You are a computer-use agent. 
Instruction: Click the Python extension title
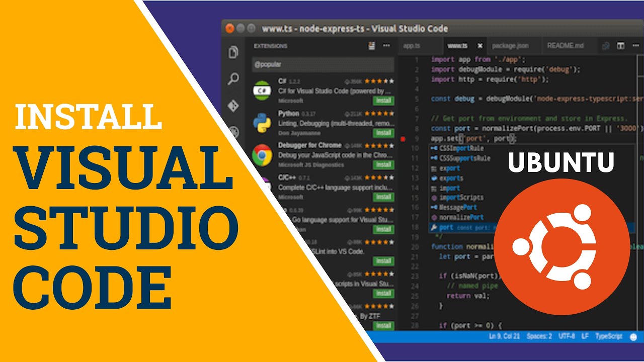click(288, 114)
